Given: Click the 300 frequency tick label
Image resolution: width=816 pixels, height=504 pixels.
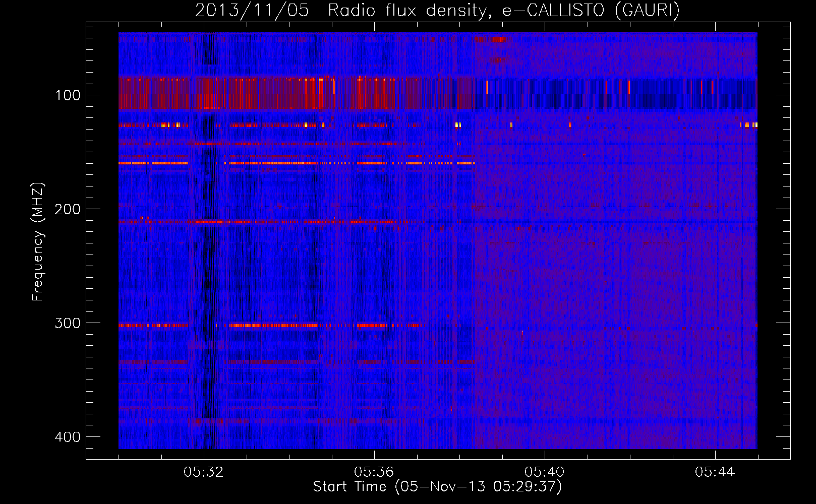Looking at the screenshot, I should [x=68, y=323].
